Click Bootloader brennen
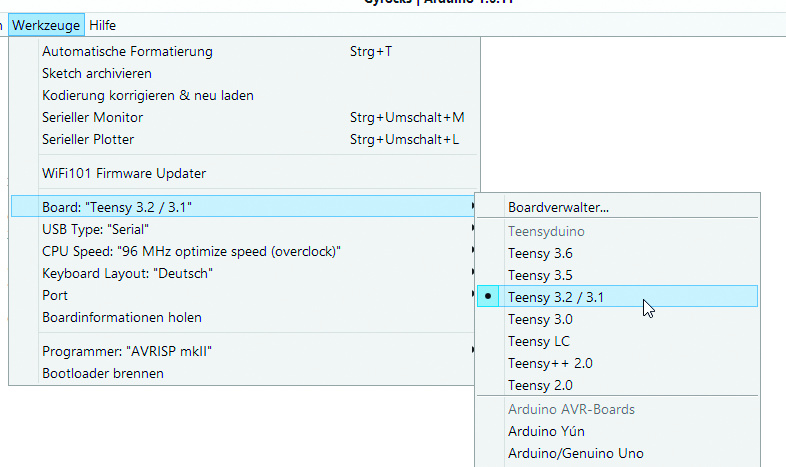Screen dimensions: 786x467 click(x=103, y=373)
